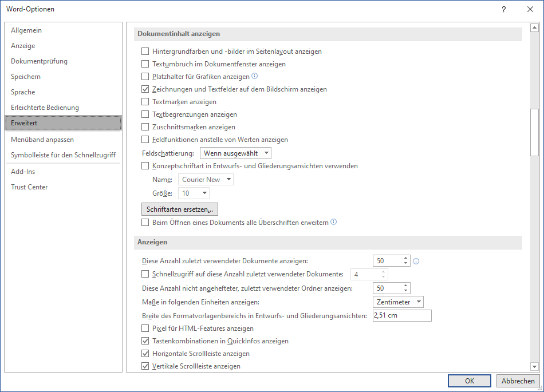The width and height of the screenshot is (544, 392).
Task: Open the Courier New font name dropdown
Action: pyautogui.click(x=206, y=180)
